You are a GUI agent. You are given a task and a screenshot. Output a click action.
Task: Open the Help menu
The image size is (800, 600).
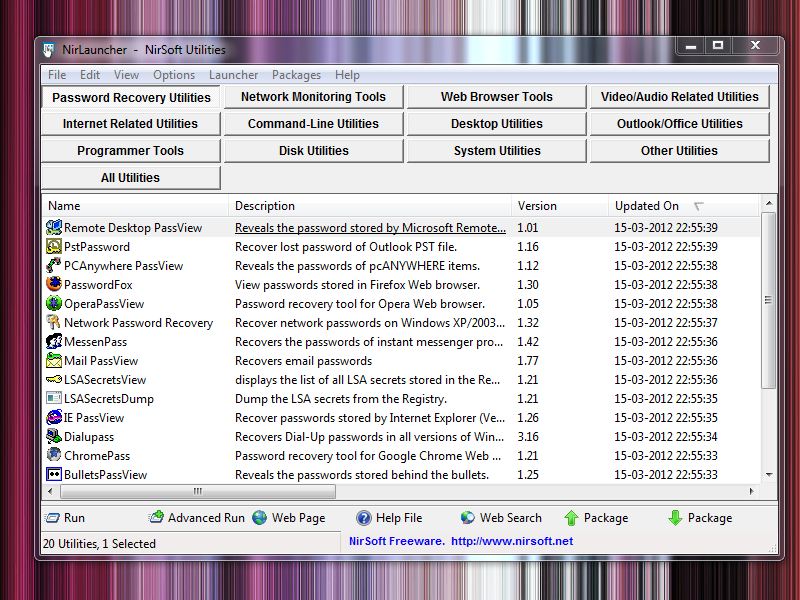347,75
